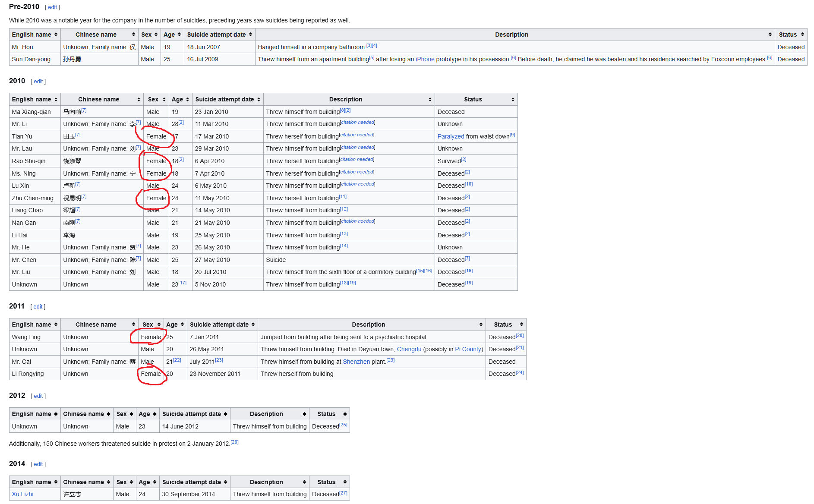Sort 2011 table by Description column
Viewport: 814px width, 504px height.
[372, 324]
